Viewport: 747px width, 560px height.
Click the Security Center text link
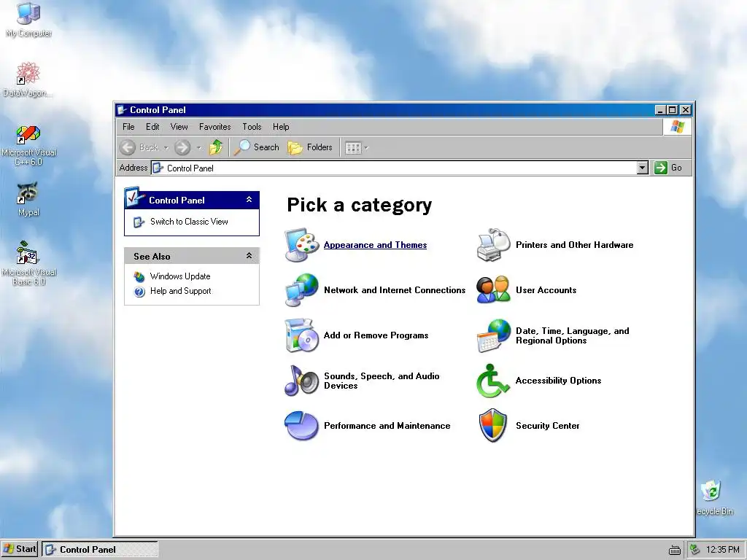pyautogui.click(x=547, y=426)
